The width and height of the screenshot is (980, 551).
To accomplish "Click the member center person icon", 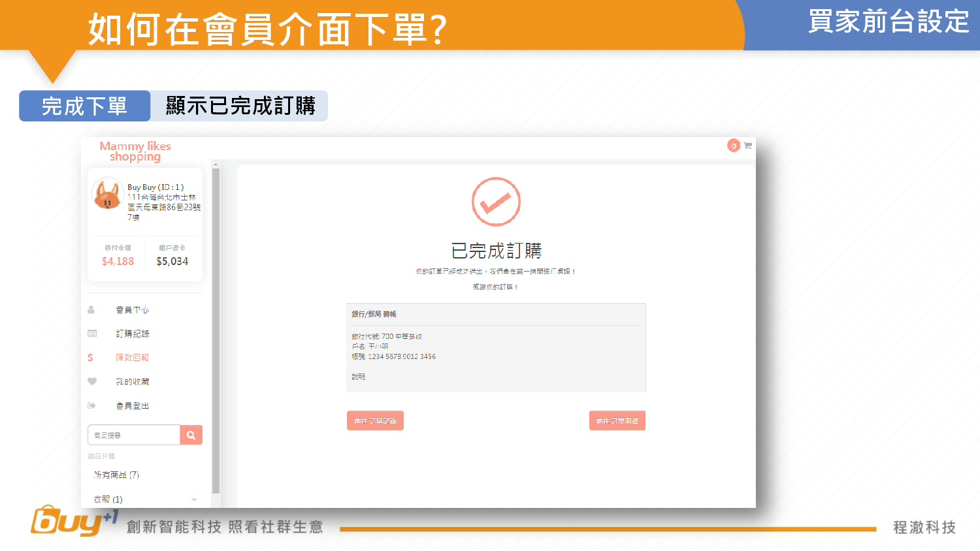I will pyautogui.click(x=91, y=310).
